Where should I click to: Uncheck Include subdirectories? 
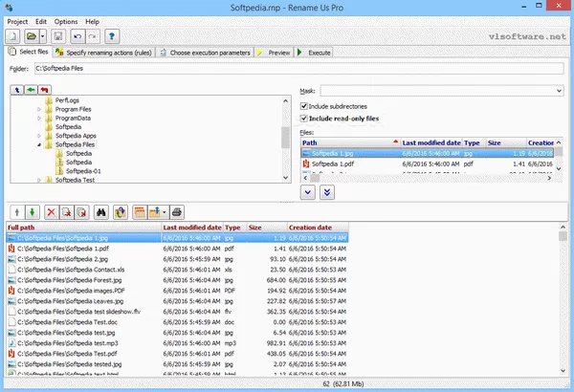[305, 105]
